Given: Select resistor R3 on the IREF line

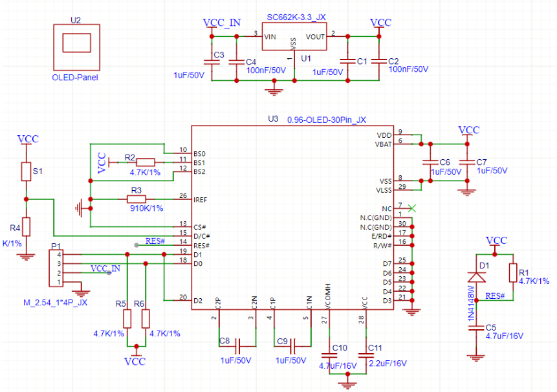Looking at the screenshot, I should [136, 199].
